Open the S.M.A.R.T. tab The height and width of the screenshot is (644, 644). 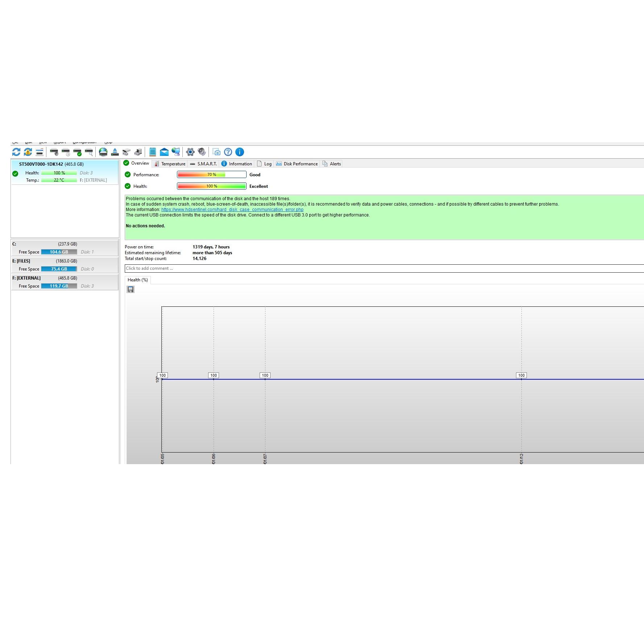tap(203, 164)
